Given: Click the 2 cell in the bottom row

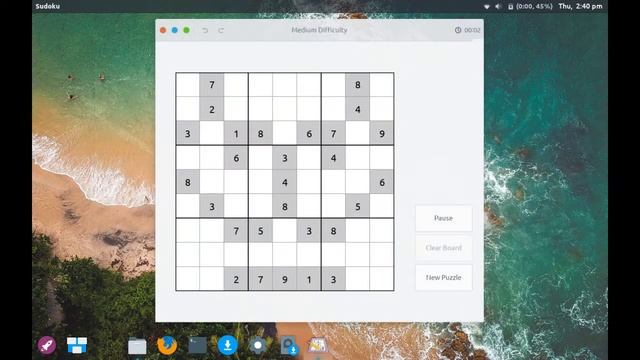Looking at the screenshot, I should click(x=236, y=279).
